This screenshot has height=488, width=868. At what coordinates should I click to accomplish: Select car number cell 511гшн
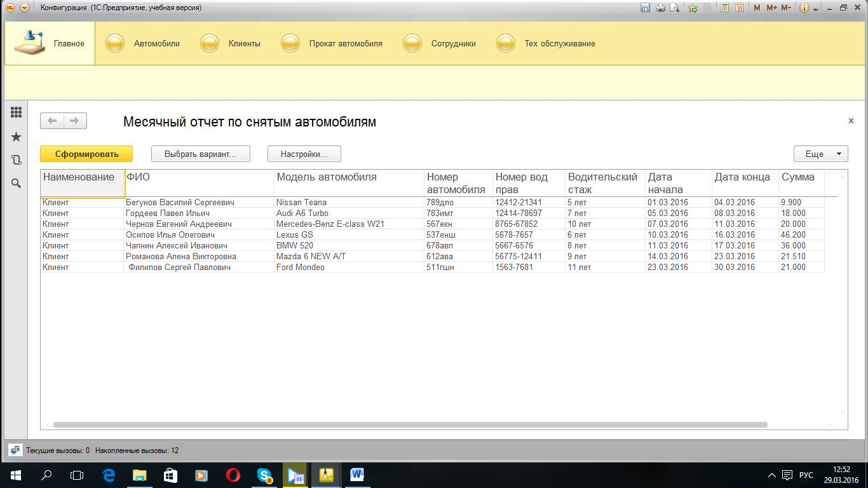tap(458, 267)
